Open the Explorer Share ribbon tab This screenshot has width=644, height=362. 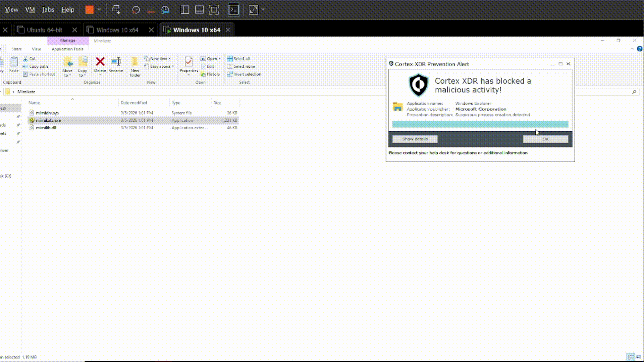(16, 49)
